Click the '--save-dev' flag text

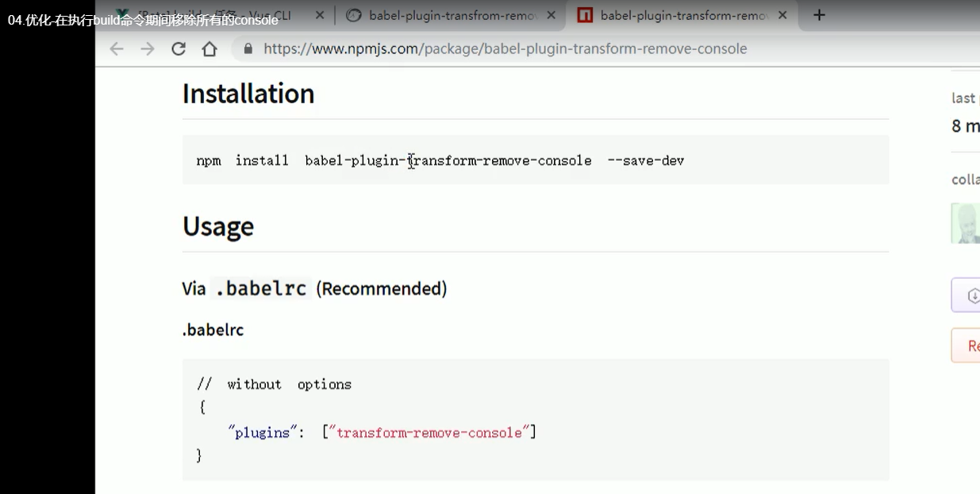click(646, 160)
